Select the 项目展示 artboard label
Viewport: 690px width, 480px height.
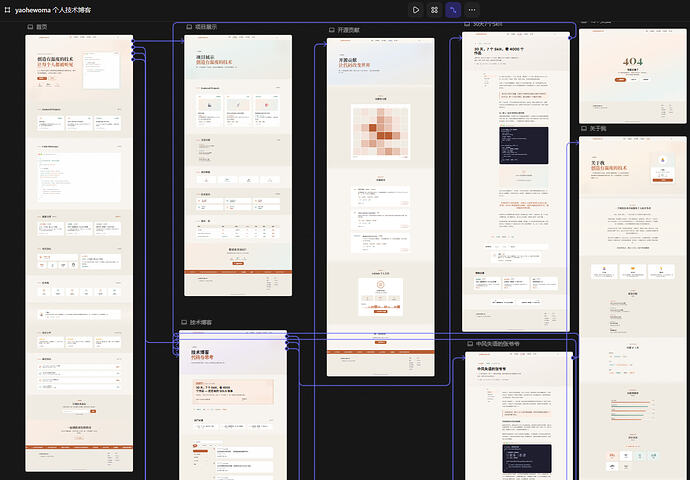pyautogui.click(x=206, y=27)
